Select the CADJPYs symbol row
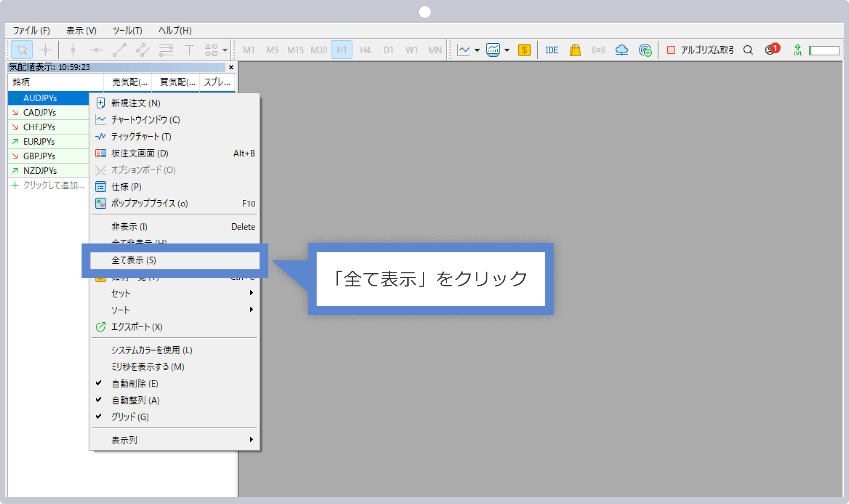 click(x=49, y=112)
